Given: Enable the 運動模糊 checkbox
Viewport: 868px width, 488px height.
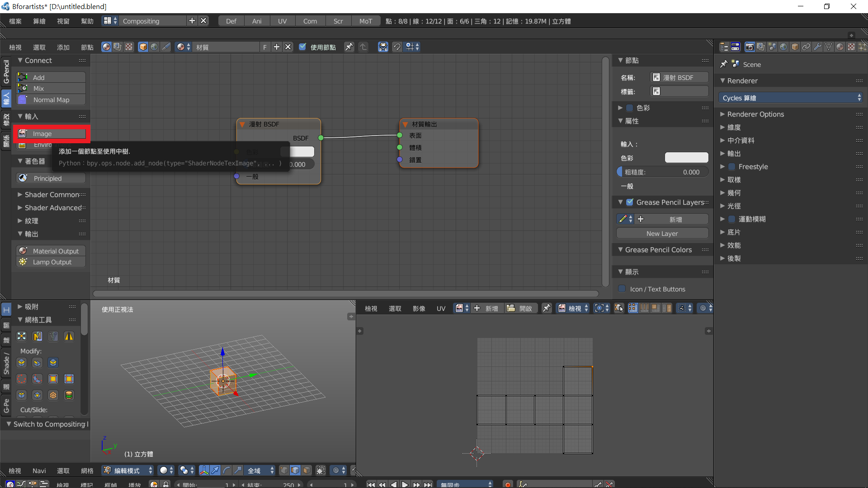Looking at the screenshot, I should pyautogui.click(x=732, y=219).
